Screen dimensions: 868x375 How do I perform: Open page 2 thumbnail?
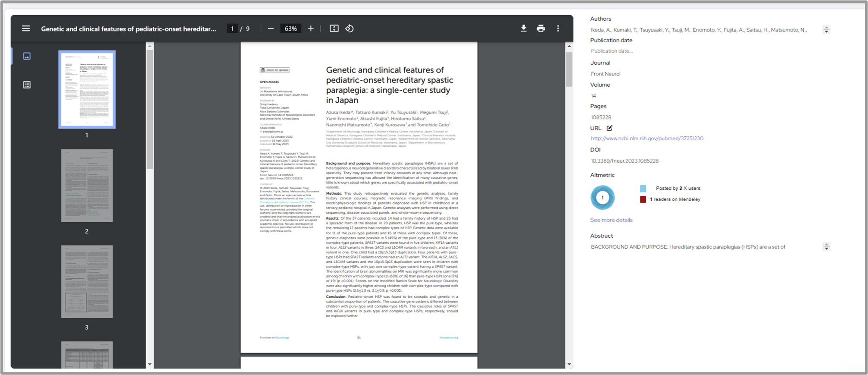87,186
